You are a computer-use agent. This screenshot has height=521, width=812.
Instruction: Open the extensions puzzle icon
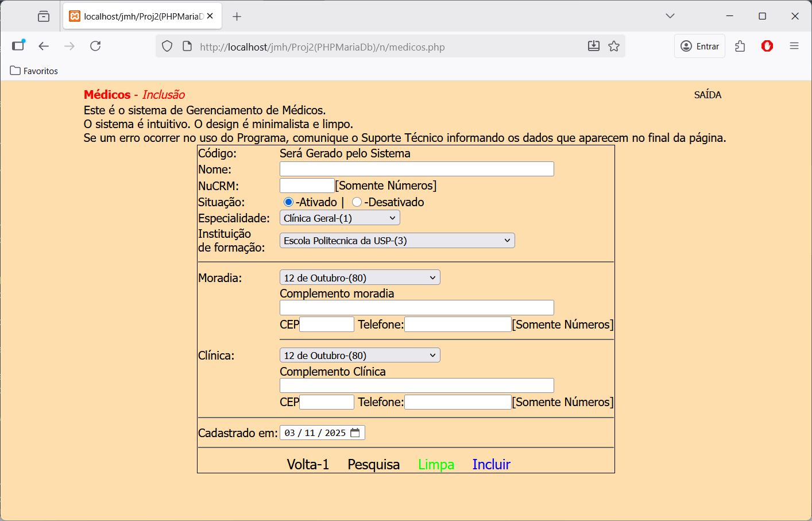pyautogui.click(x=740, y=46)
